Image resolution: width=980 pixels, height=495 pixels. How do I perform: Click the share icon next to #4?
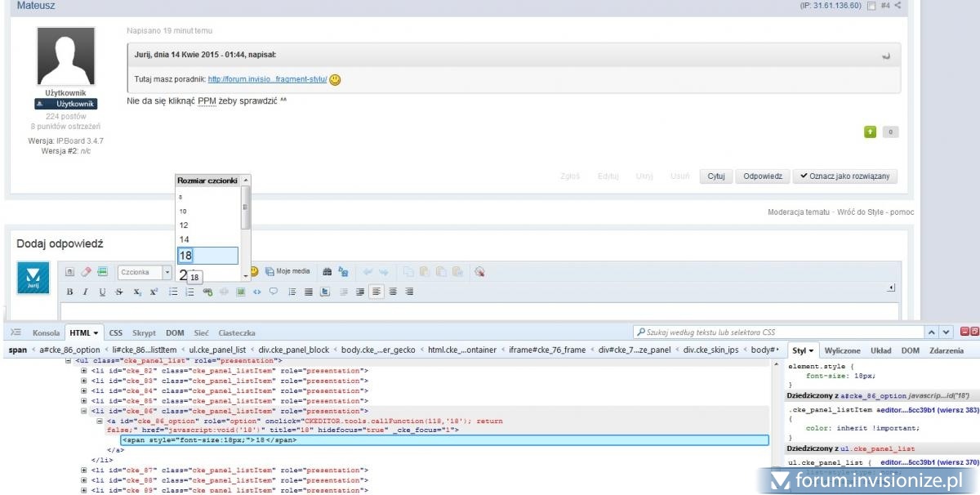[898, 6]
